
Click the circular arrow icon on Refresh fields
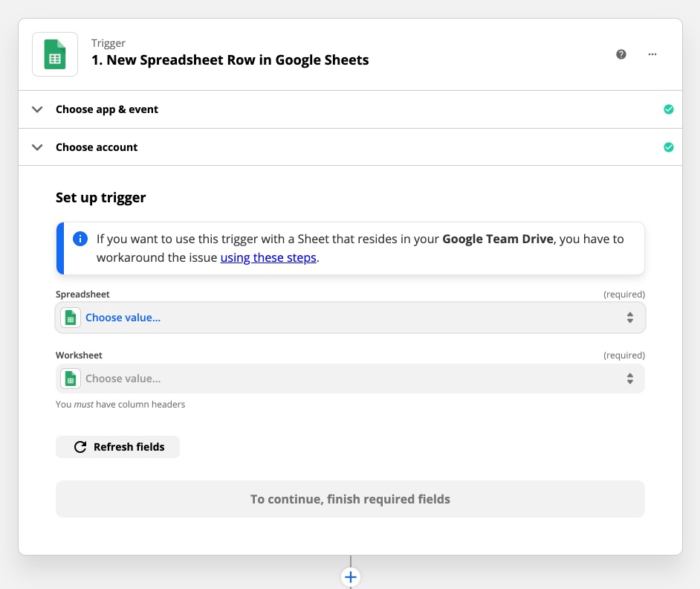(80, 447)
